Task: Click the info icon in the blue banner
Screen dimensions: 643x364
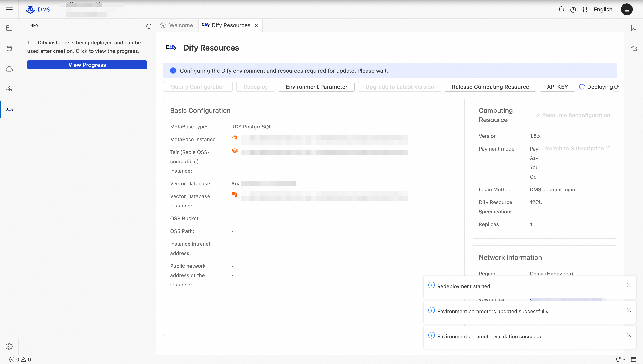Action: (173, 71)
